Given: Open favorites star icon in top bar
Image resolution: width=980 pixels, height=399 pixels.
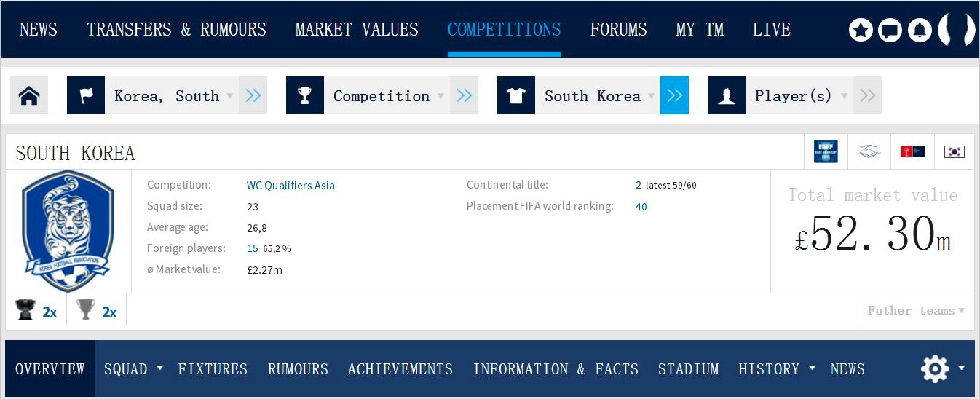Looking at the screenshot, I should coord(861,30).
